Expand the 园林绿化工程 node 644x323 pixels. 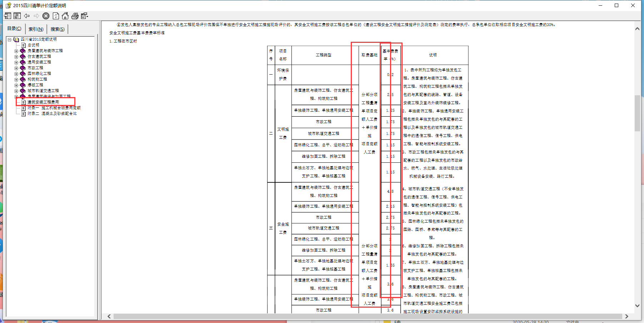pyautogui.click(x=16, y=74)
